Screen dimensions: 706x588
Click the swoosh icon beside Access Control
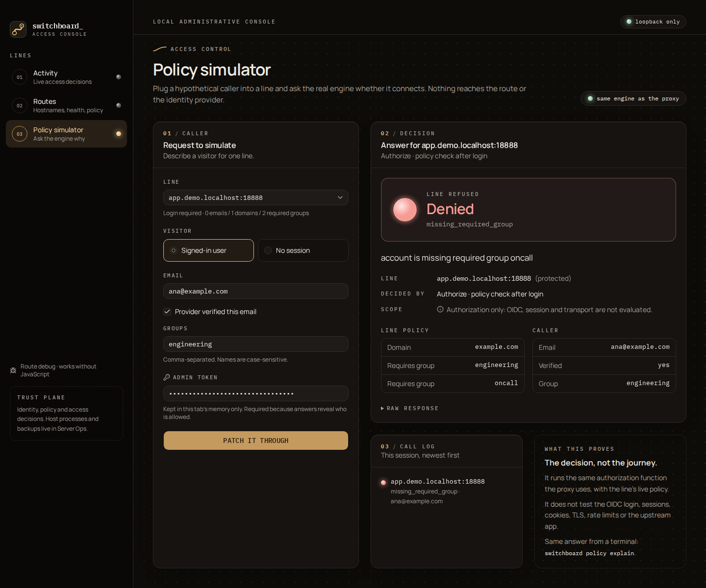(160, 49)
